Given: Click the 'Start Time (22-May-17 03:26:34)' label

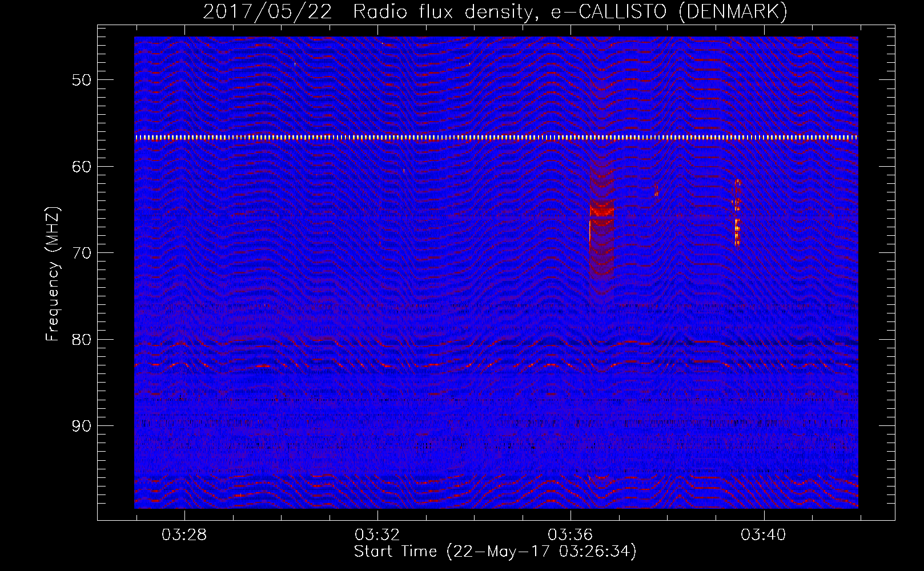Looking at the screenshot, I should 495,552.
